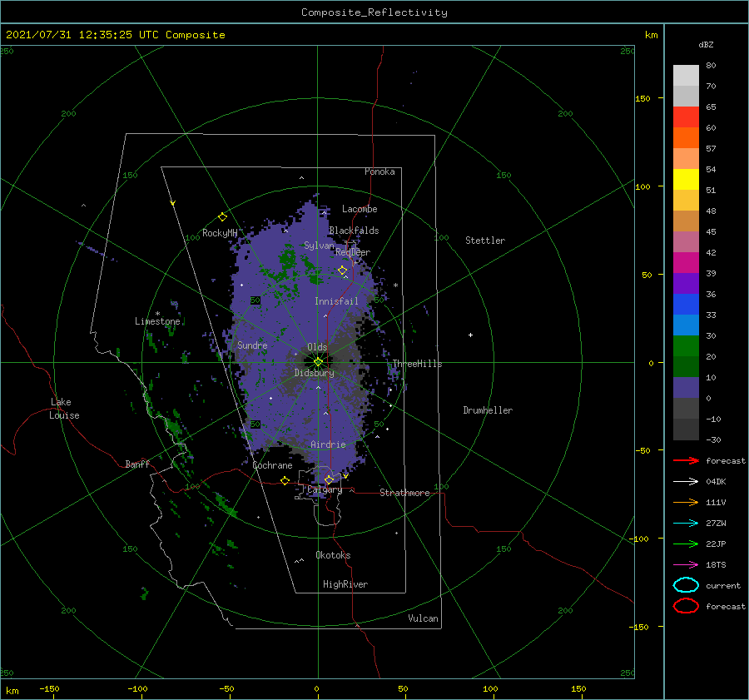The width and height of the screenshot is (749, 700).
Task: Click the 2021/07/31 12:35:25 UTC timestamp
Action: [x=115, y=35]
